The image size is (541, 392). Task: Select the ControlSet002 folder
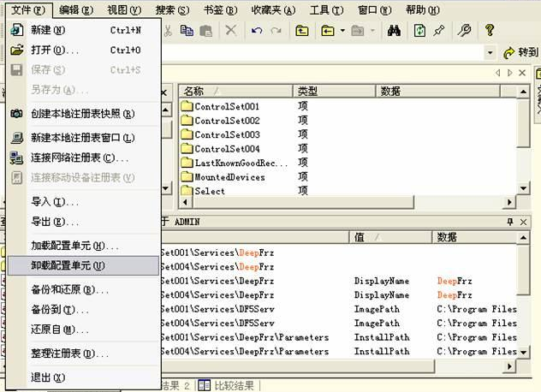tap(220, 121)
